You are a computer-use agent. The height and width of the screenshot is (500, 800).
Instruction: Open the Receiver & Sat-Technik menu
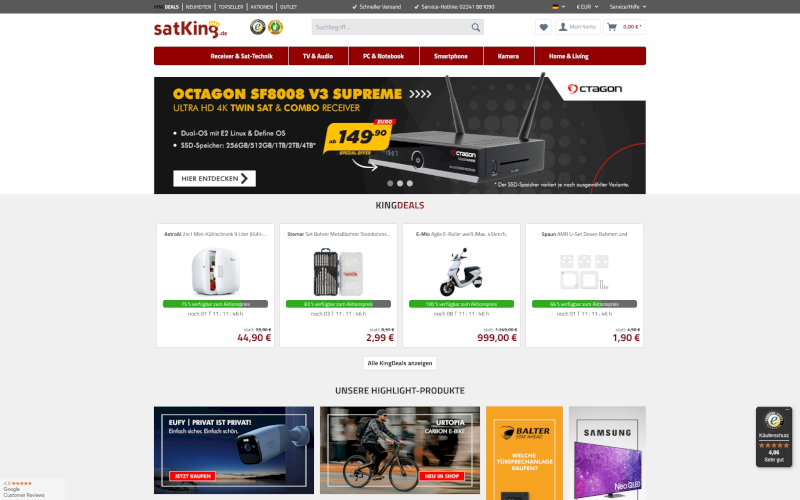(x=241, y=56)
